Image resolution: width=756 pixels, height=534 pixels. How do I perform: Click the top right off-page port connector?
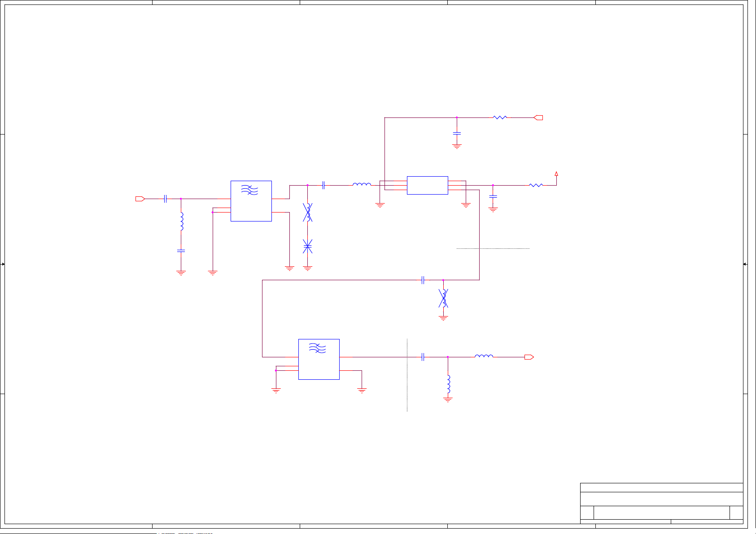538,117
